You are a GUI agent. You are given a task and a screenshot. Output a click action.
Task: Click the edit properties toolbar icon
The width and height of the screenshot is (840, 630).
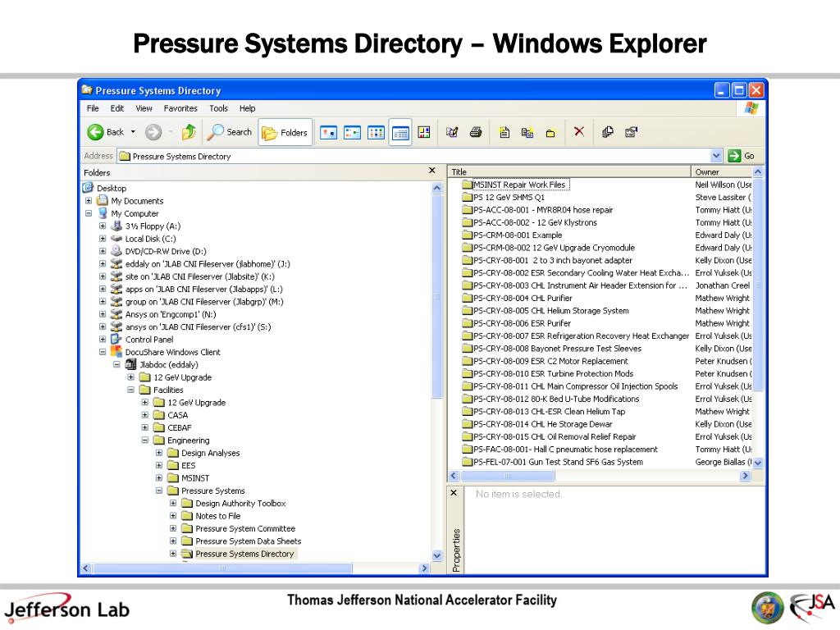click(452, 132)
